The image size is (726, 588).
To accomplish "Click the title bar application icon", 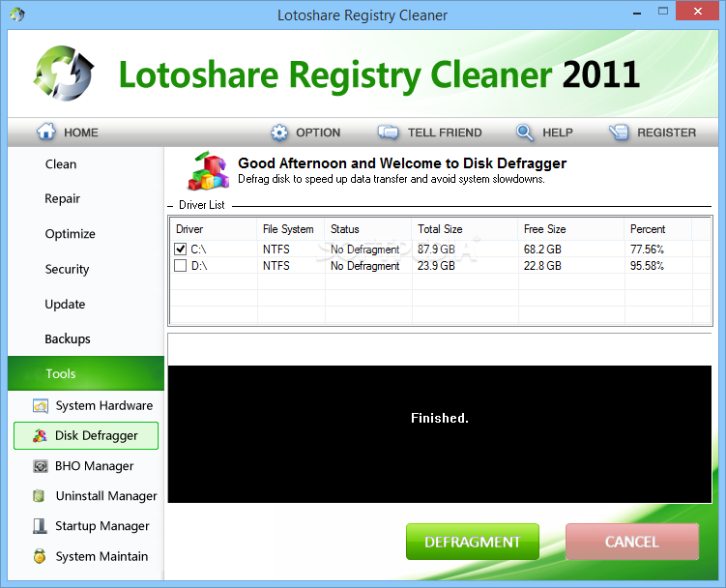I will point(17,15).
